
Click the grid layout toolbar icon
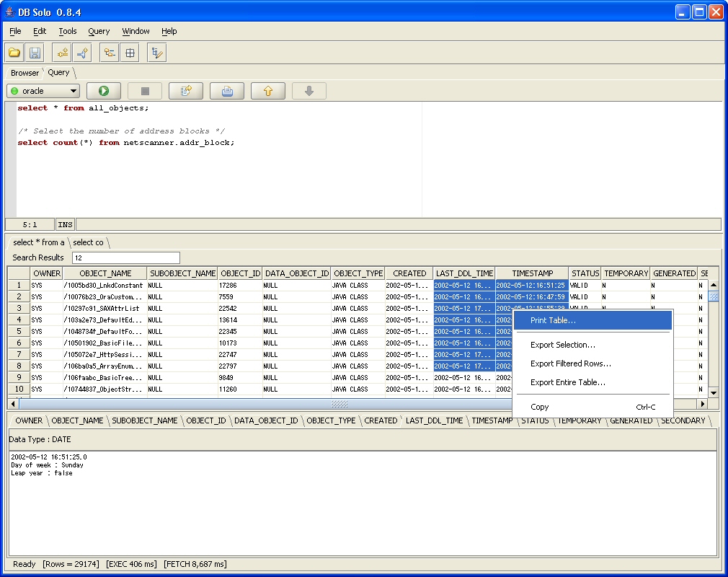[x=130, y=53]
